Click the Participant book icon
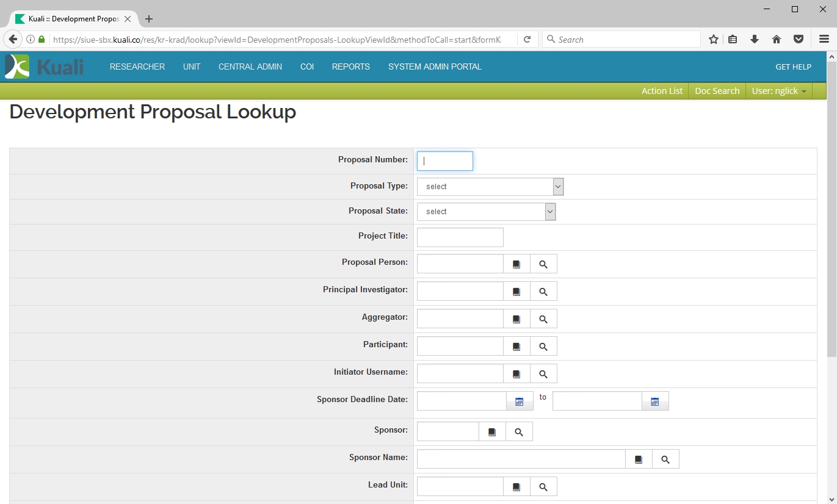Screen dimensions: 837x504 pos(516,347)
